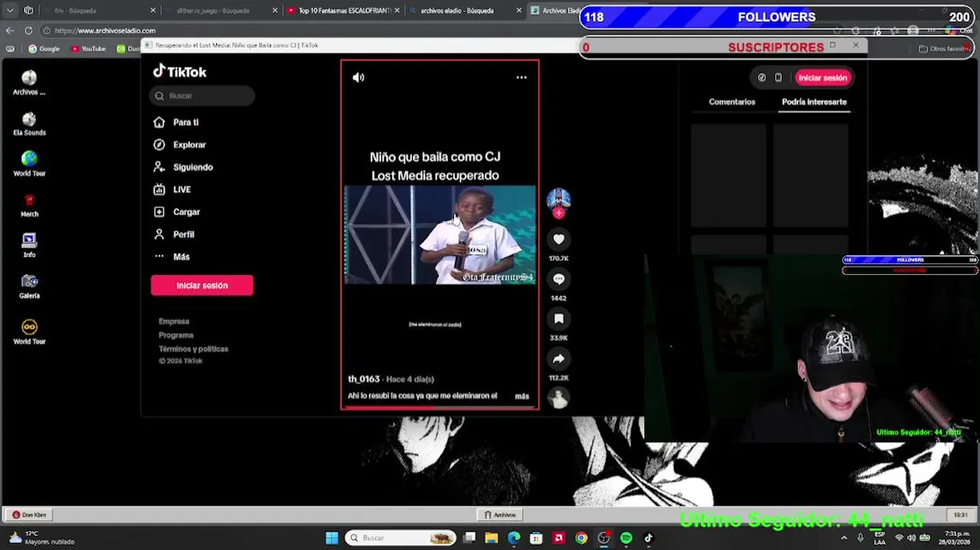Click the device icon beside Iniciar sesión

(x=778, y=78)
